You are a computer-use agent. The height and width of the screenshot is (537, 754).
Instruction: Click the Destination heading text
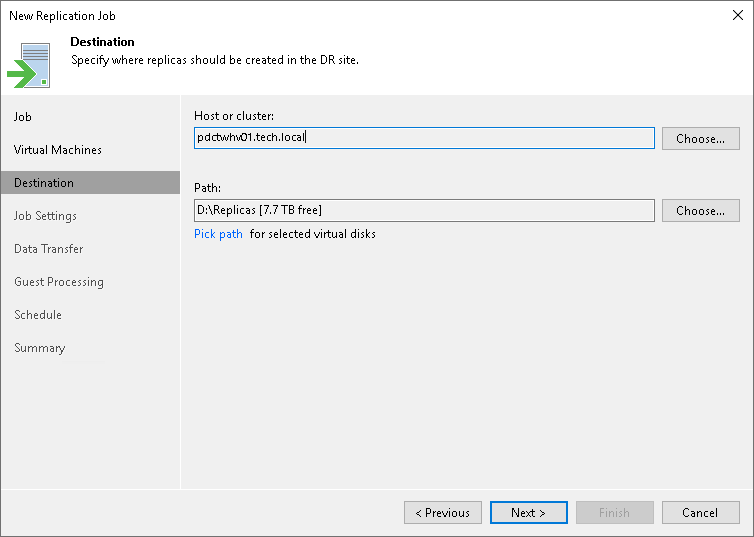[x=102, y=42]
